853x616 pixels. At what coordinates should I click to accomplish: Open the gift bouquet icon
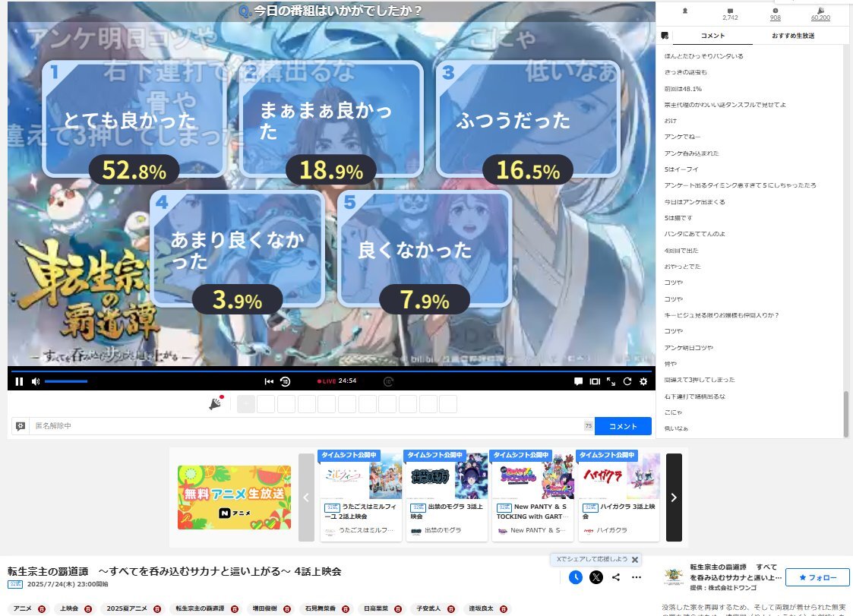[216, 403]
